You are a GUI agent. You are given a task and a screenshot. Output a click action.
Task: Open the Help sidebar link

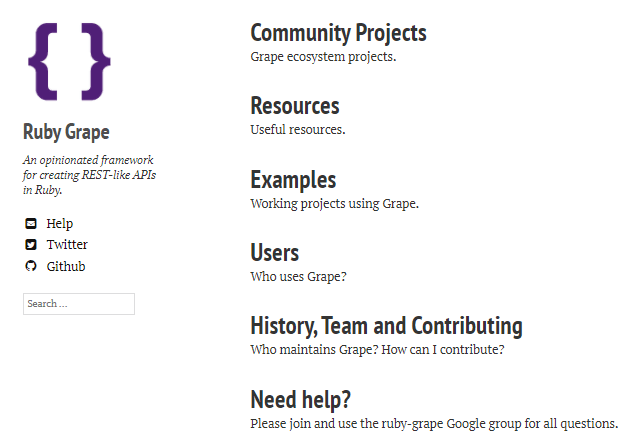[59, 224]
